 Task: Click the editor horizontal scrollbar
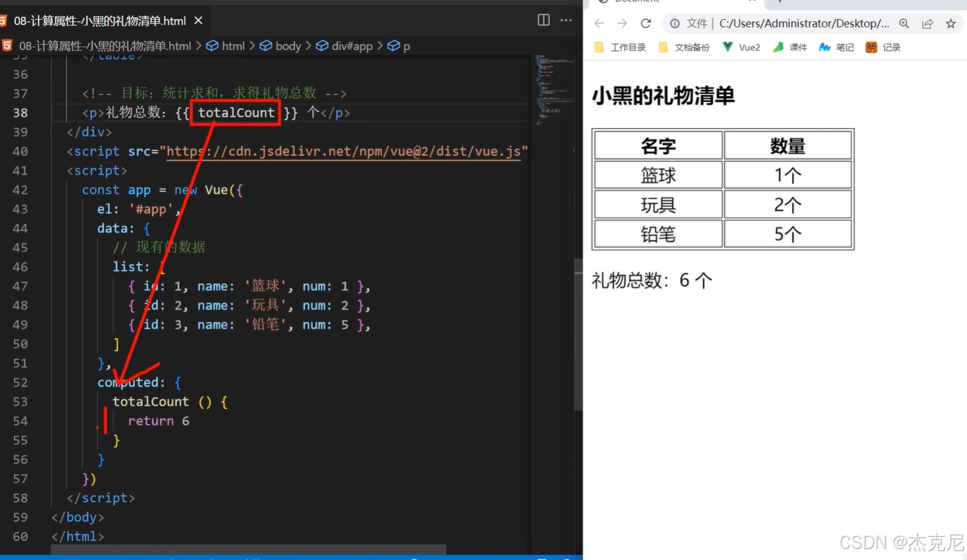point(249,549)
